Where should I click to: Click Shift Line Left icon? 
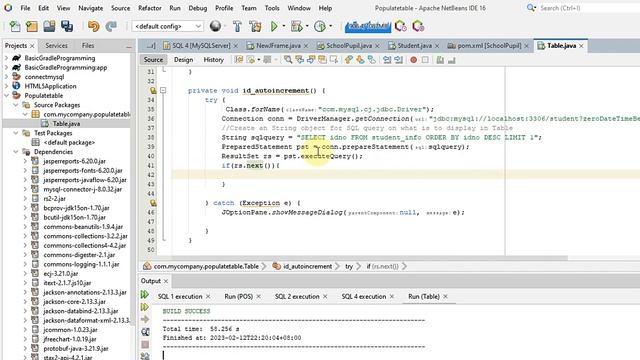387,60
